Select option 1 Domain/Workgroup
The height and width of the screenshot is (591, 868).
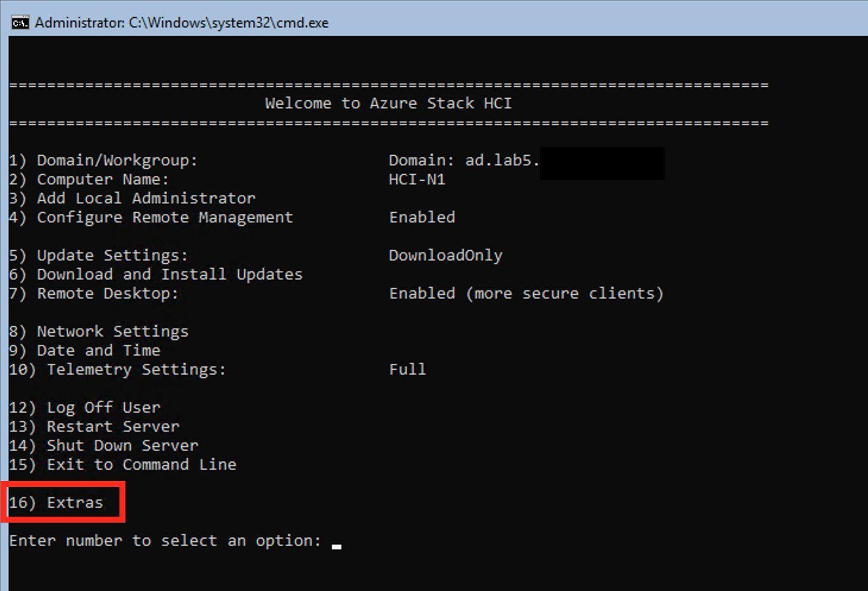[x=104, y=159]
